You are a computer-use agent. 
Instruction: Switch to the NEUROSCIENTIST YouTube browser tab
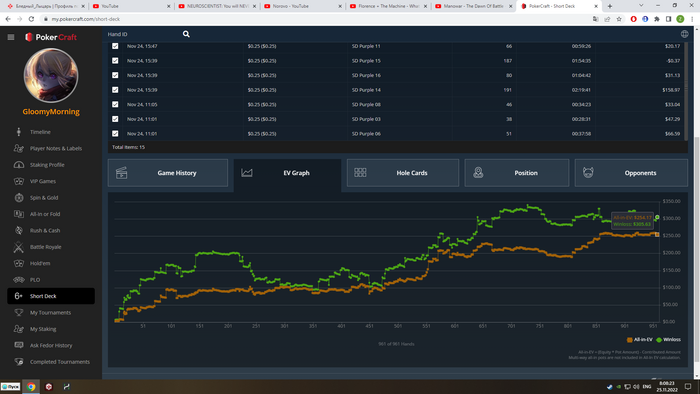click(x=217, y=6)
